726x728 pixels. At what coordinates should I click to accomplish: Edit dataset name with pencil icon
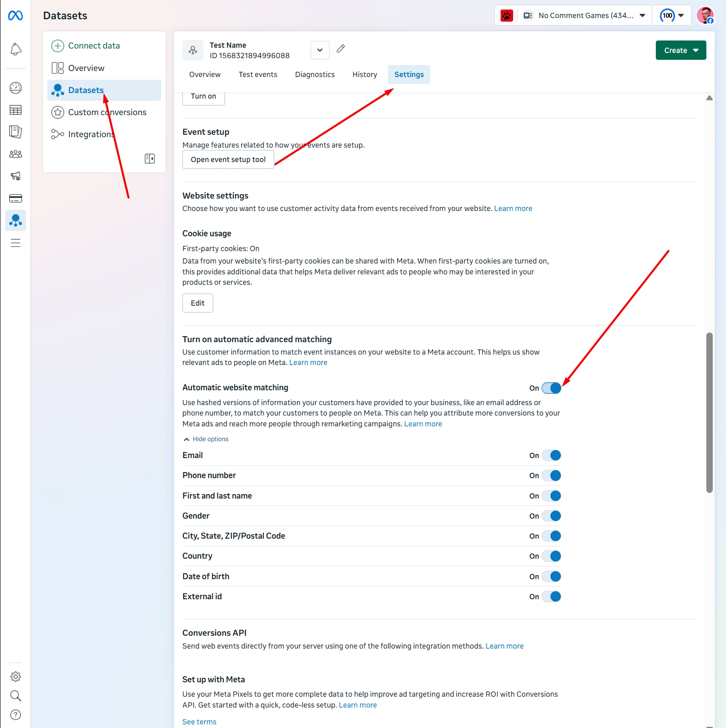point(341,49)
